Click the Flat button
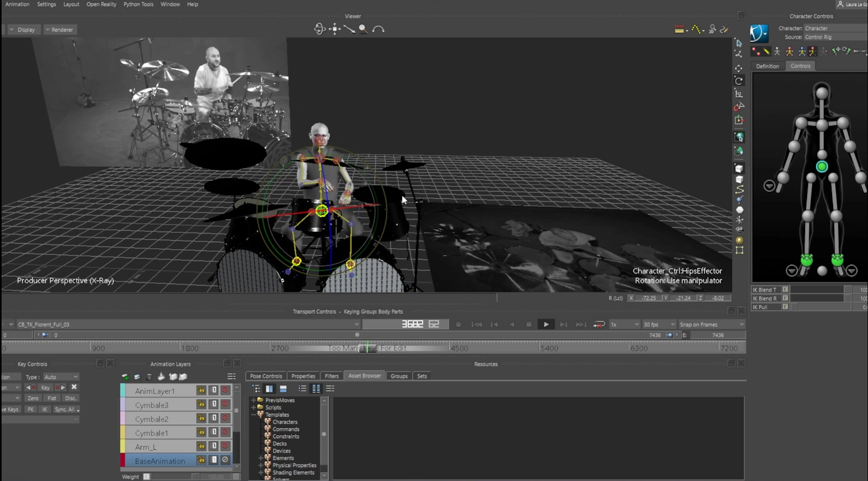The width and height of the screenshot is (868, 481). tap(52, 398)
